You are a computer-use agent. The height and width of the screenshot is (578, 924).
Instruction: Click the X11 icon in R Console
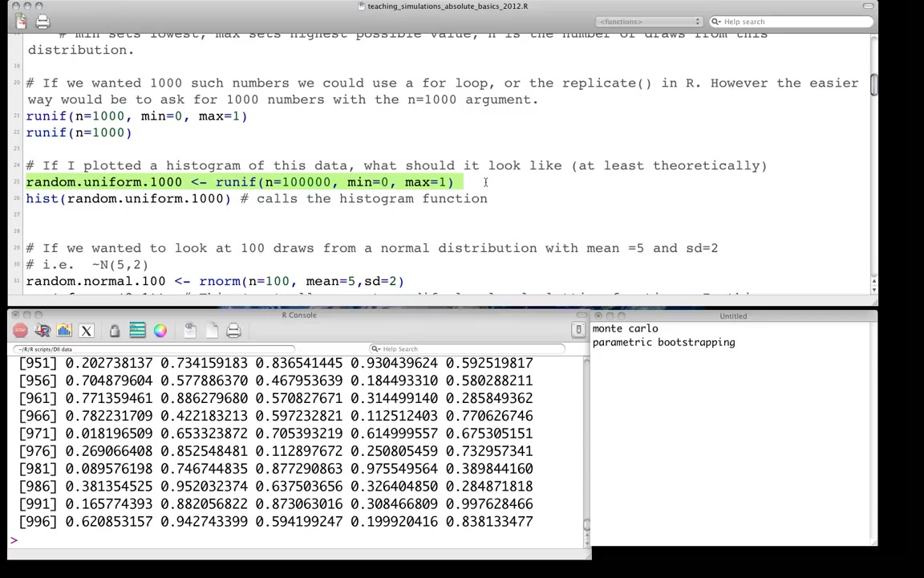tap(87, 330)
